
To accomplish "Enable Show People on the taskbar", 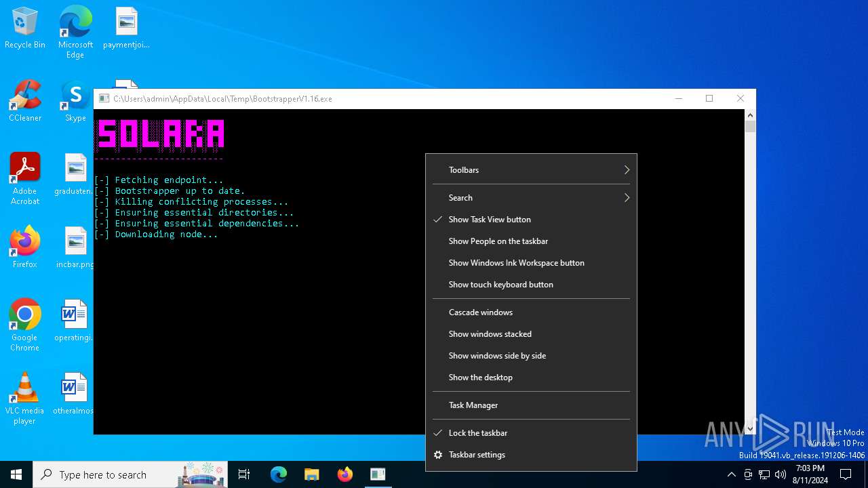I will tap(532, 241).
